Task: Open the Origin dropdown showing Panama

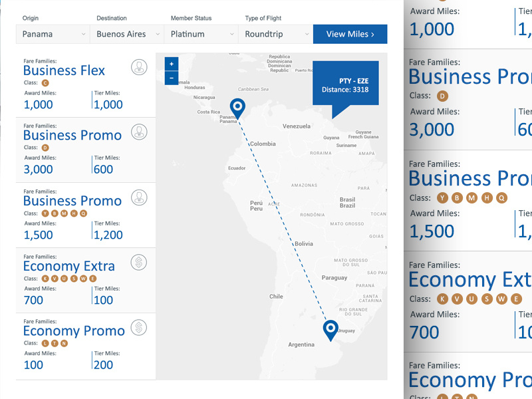Action: tap(53, 34)
